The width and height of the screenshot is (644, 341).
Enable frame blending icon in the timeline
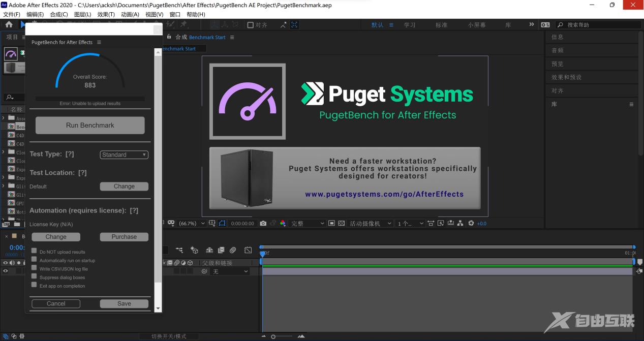point(221,250)
